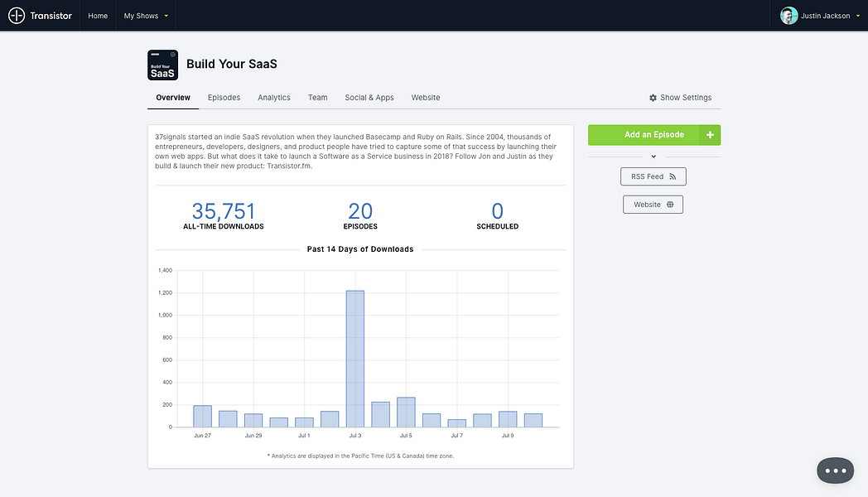Click the Transistor logo icon
The image size is (868, 497).
click(x=17, y=16)
